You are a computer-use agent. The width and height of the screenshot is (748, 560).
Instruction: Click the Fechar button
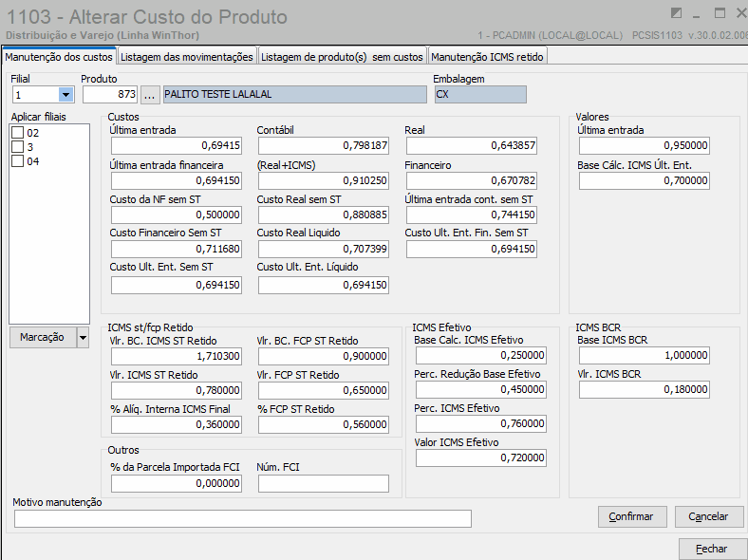point(711,549)
